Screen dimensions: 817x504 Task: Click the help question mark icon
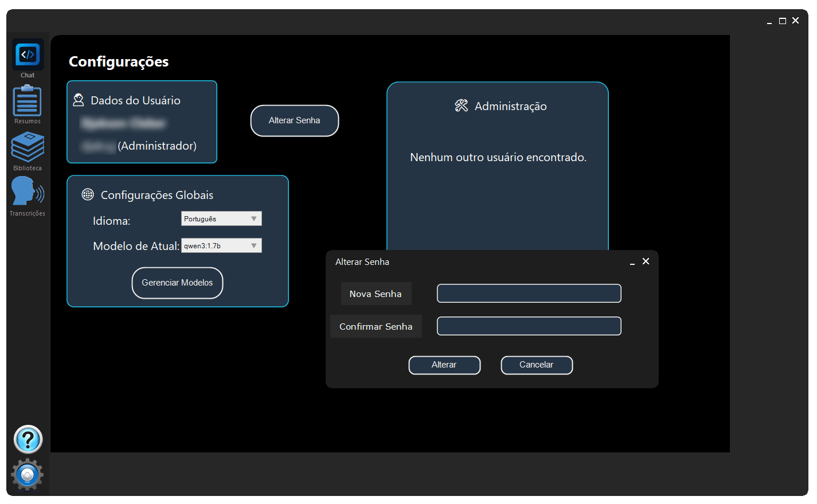(28, 440)
